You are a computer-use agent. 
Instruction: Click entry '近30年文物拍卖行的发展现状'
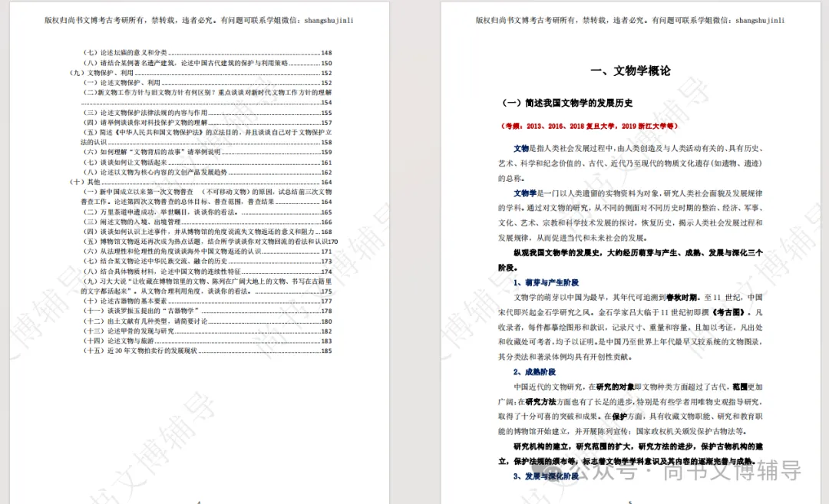tap(207, 351)
